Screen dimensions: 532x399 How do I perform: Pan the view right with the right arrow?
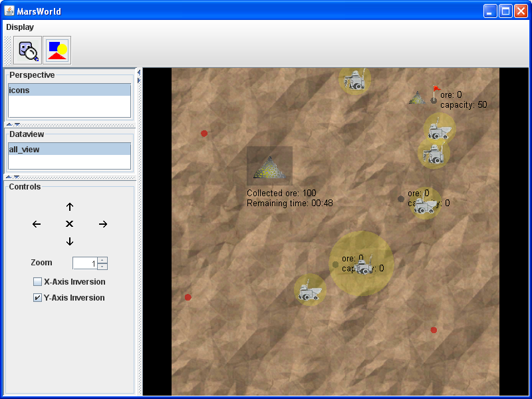coord(103,224)
